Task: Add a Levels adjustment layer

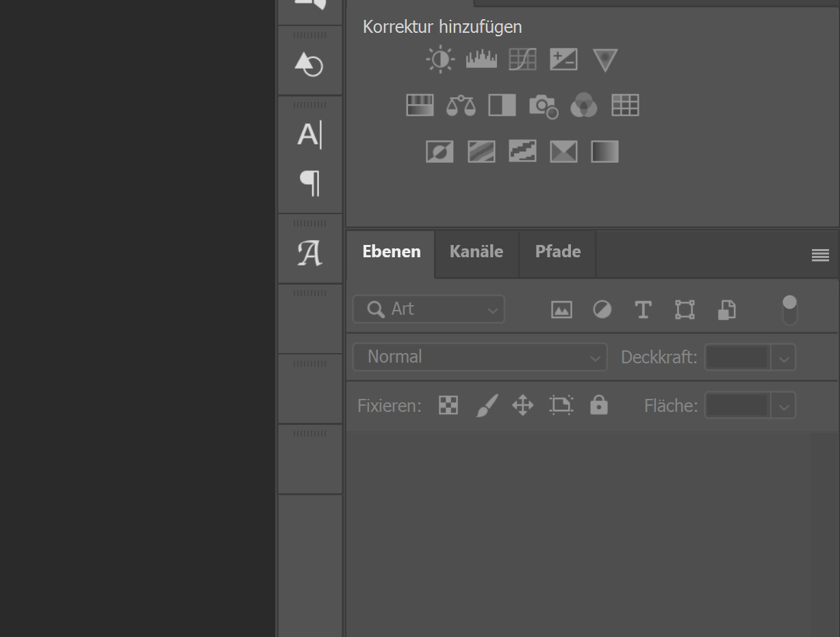Action: [x=481, y=59]
